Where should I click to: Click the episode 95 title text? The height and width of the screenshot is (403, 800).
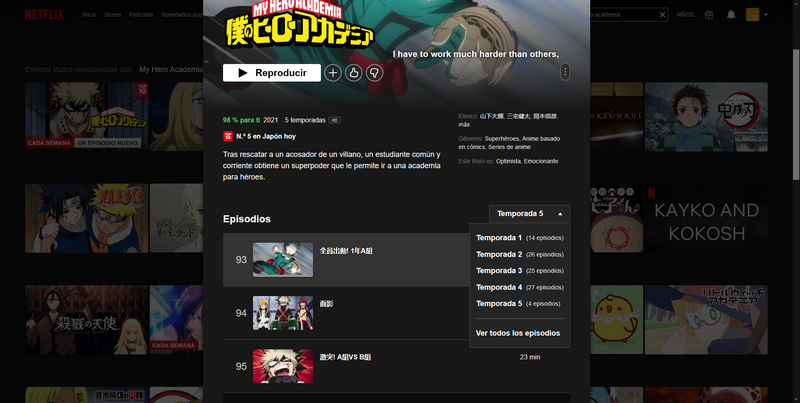[345, 357]
